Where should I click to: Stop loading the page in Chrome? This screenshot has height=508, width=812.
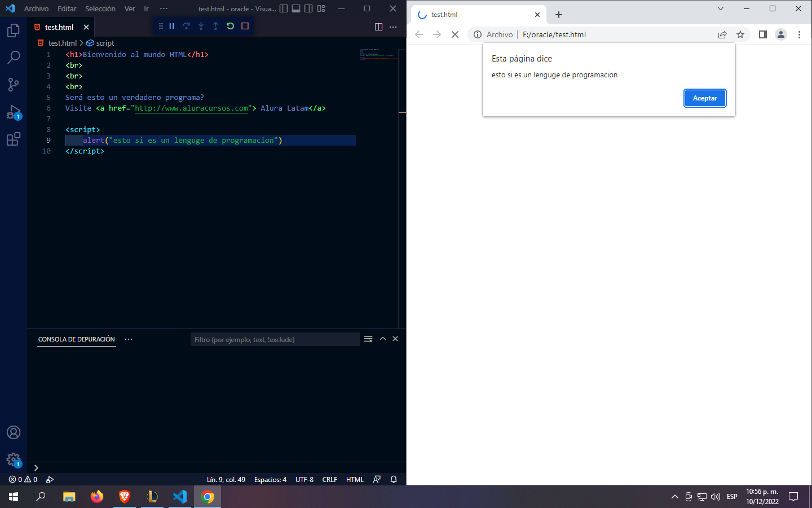click(x=455, y=34)
